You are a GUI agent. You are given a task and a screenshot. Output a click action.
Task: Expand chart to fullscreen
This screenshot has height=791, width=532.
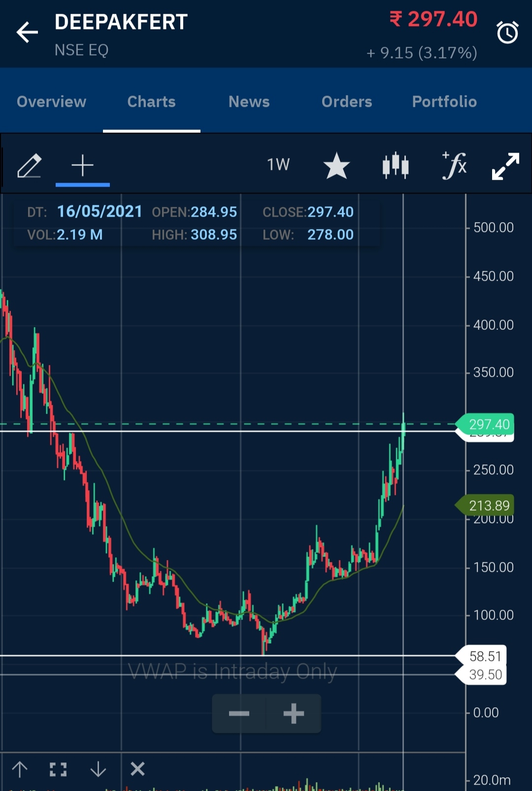click(x=505, y=166)
